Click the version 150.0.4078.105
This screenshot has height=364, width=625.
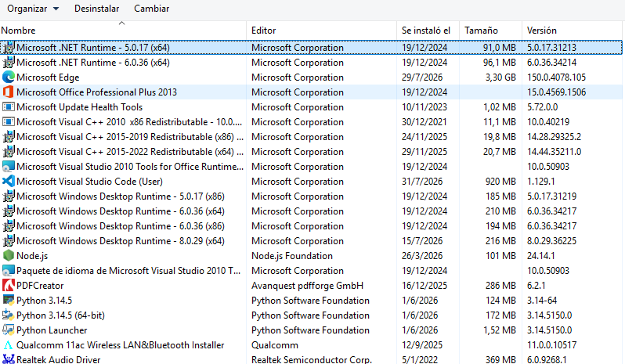coord(556,77)
